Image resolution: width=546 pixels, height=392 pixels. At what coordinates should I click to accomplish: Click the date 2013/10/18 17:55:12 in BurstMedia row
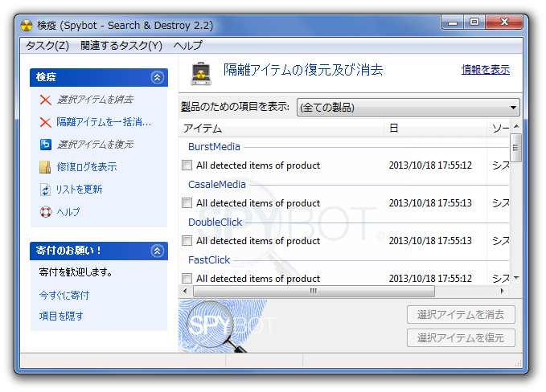point(430,165)
